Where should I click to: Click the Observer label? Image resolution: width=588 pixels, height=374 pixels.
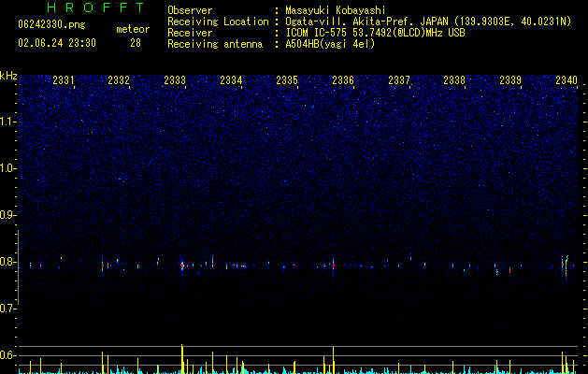tap(190, 10)
